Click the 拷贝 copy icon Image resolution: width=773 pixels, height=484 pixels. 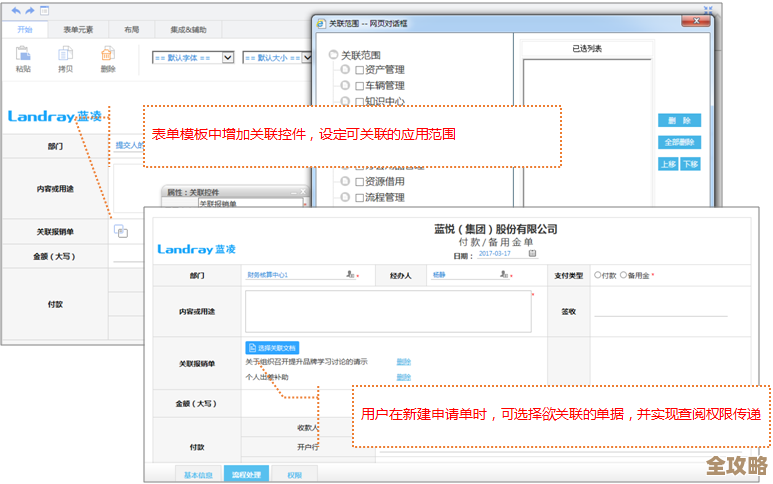tap(65, 53)
